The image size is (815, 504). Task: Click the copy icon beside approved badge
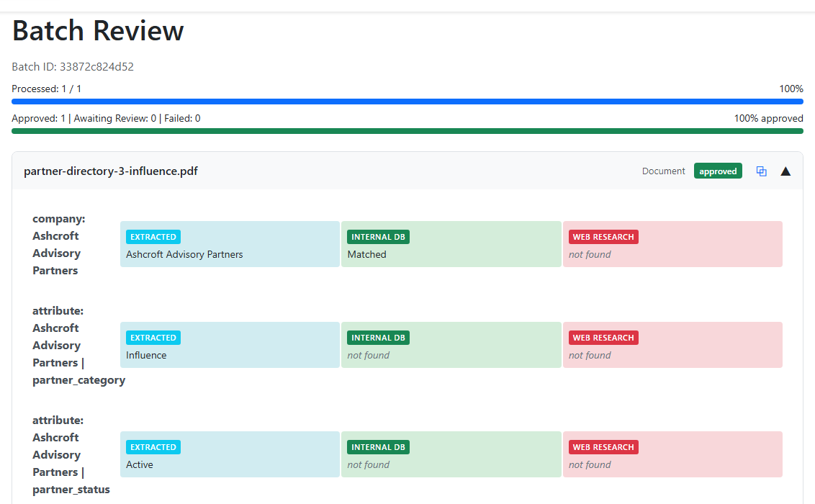pos(762,171)
